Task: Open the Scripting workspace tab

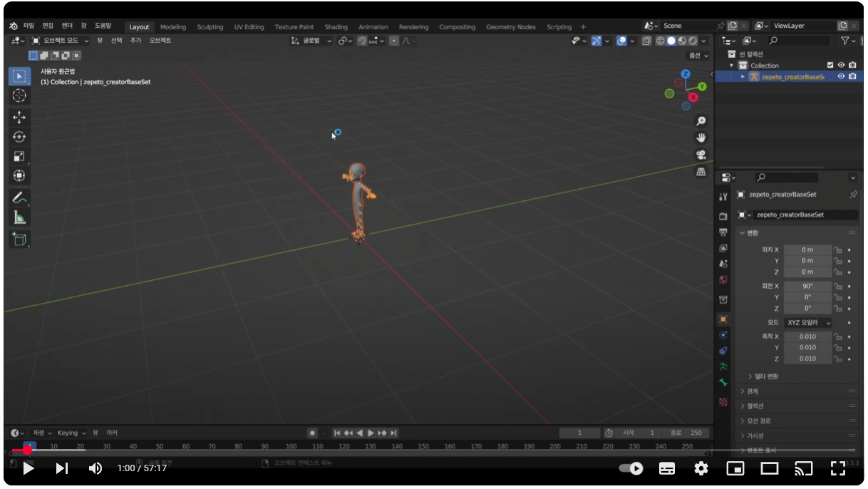Action: pyautogui.click(x=559, y=27)
